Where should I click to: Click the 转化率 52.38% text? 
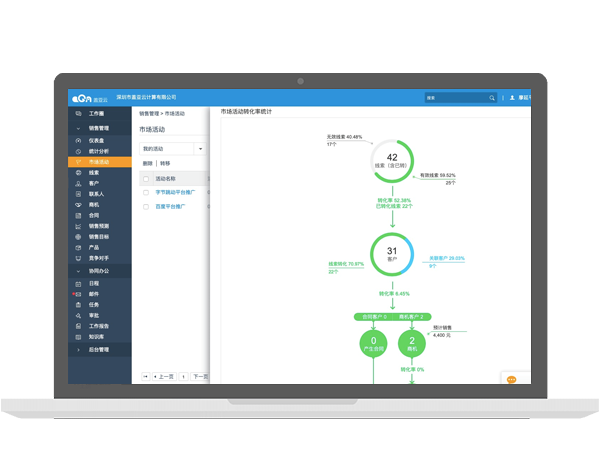coord(394,200)
